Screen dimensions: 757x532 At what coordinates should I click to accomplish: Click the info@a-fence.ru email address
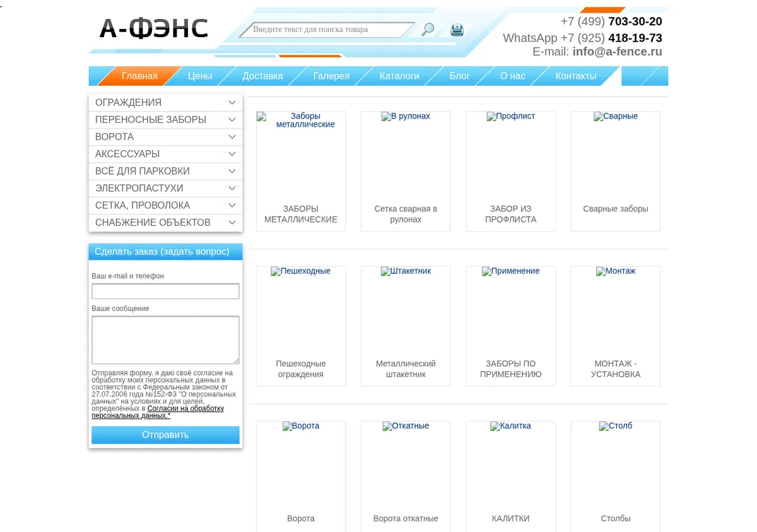click(x=618, y=52)
